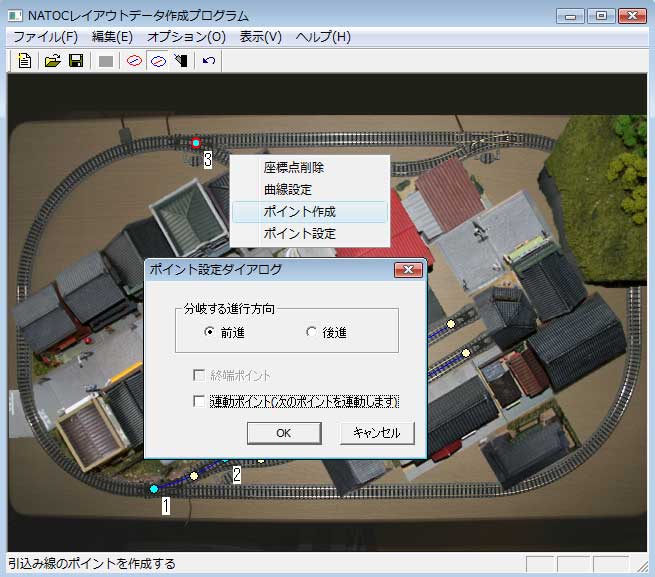The width and height of the screenshot is (655, 577).
Task: Click the キャンセル button
Action: click(x=377, y=433)
